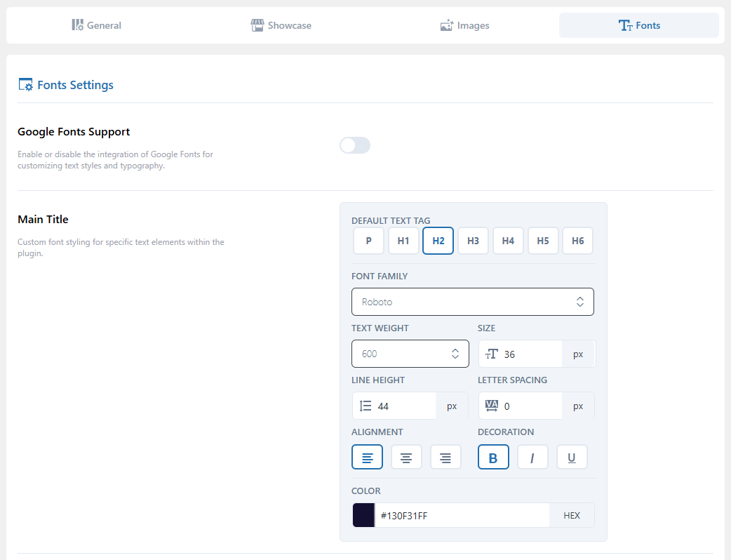This screenshot has height=560, width=731.
Task: Click the Text Weight chevron arrows
Action: pos(455,354)
